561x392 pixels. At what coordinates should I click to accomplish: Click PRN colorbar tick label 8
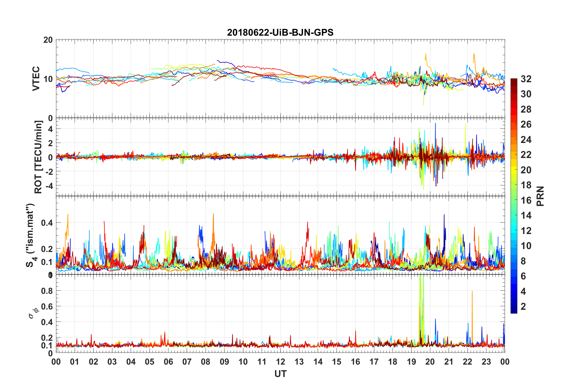(x=523, y=261)
